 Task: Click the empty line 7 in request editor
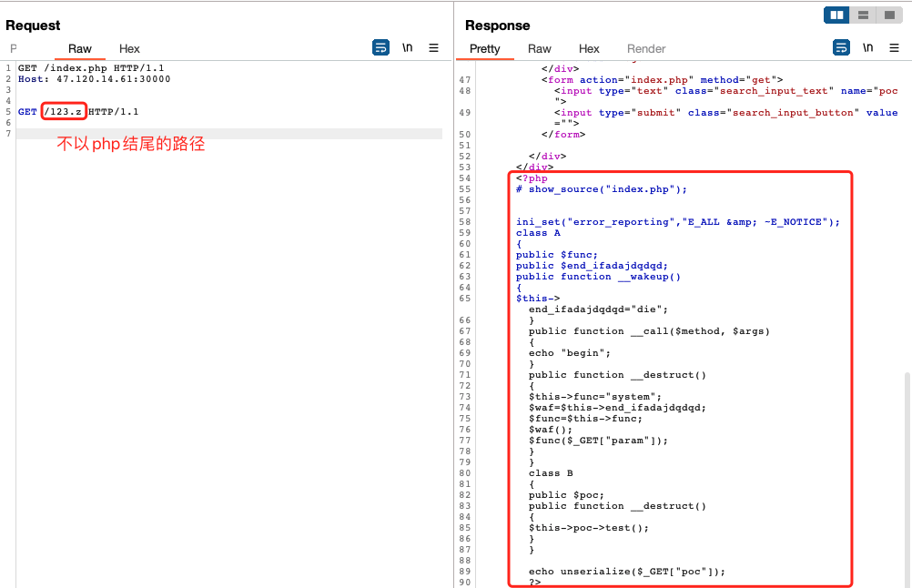228,134
